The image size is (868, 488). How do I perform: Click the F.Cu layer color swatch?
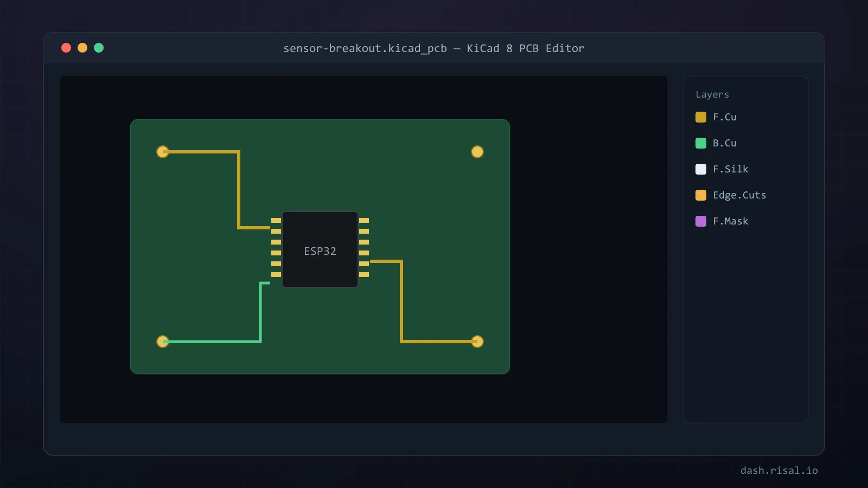point(701,117)
